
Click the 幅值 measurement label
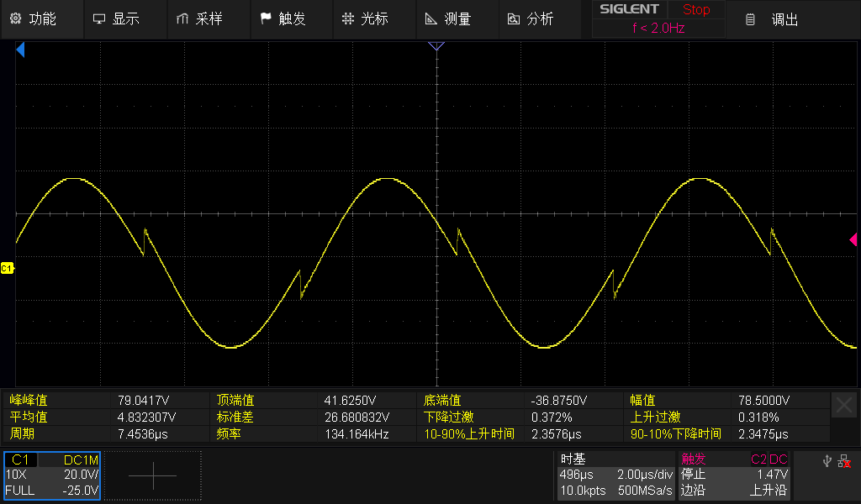[x=642, y=401]
